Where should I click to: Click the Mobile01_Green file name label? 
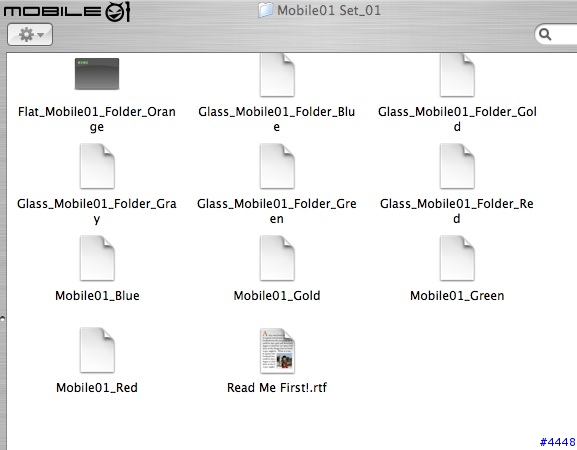click(x=457, y=296)
